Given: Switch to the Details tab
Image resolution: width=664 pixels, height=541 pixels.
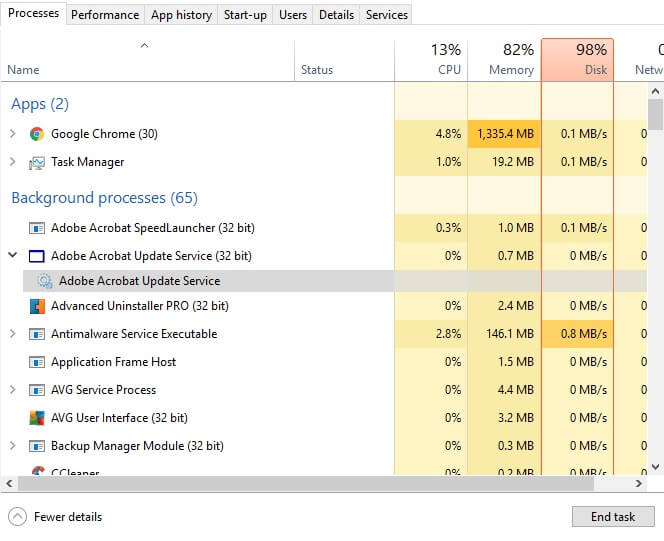Looking at the screenshot, I should pos(336,15).
